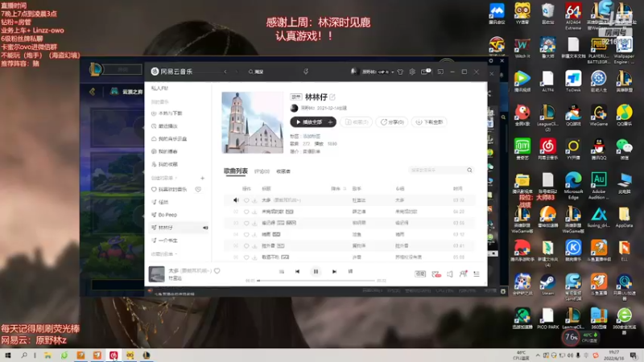
Task: Like the first playing song in list
Action: [x=246, y=200]
